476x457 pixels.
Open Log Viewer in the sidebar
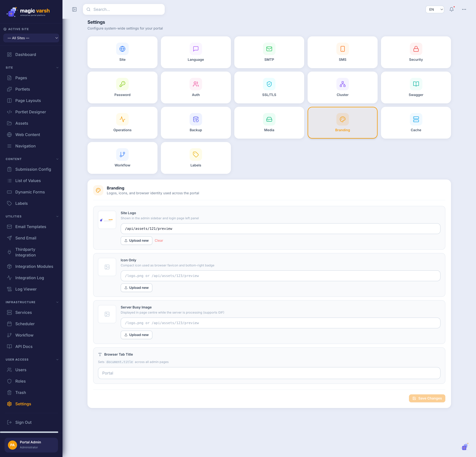coord(31,289)
